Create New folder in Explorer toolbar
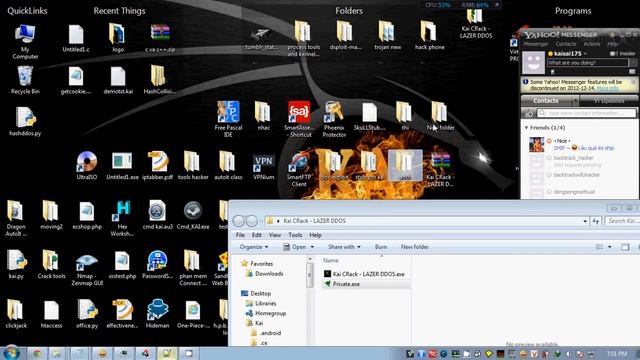 414,247
